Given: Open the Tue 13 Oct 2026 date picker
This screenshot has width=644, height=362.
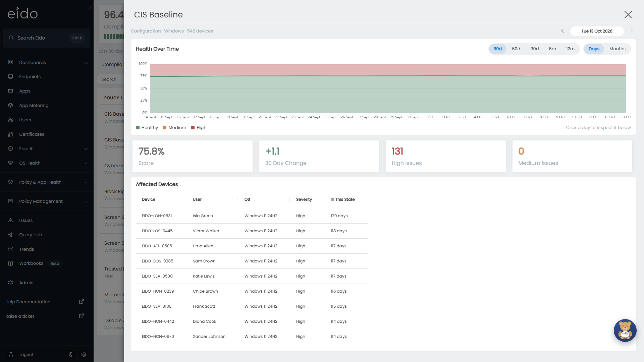Looking at the screenshot, I should coord(597,31).
